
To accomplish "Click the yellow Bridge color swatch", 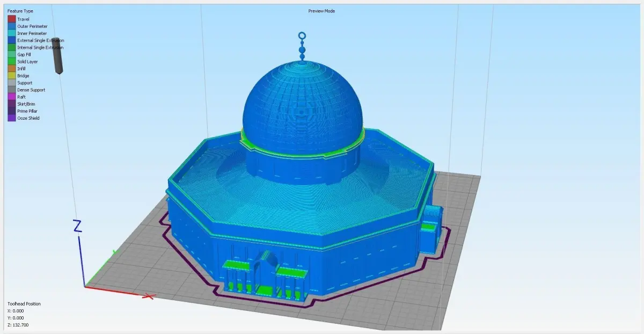I will [x=11, y=76].
